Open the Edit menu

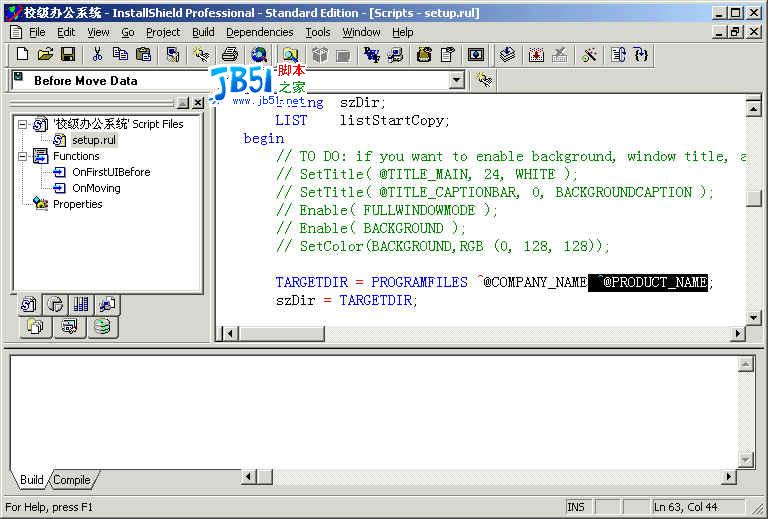[66, 32]
